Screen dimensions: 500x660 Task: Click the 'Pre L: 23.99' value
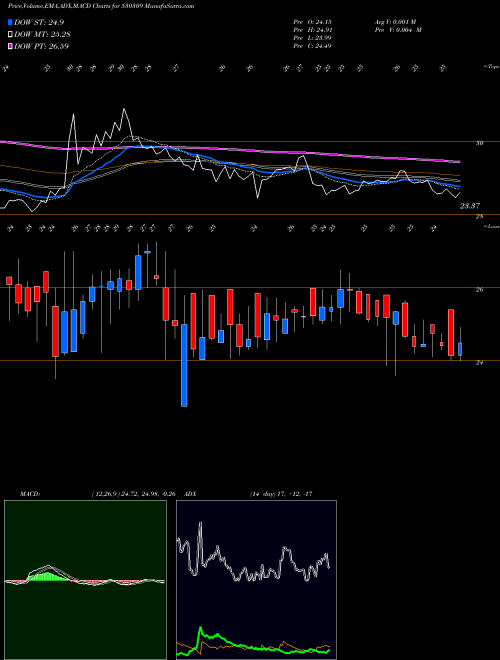tap(313, 38)
